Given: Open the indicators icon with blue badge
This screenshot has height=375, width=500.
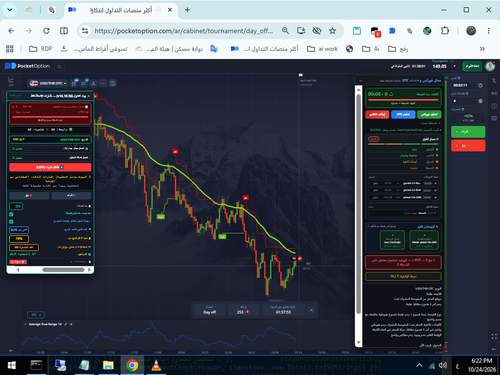Looking at the screenshot, I should (x=84, y=83).
